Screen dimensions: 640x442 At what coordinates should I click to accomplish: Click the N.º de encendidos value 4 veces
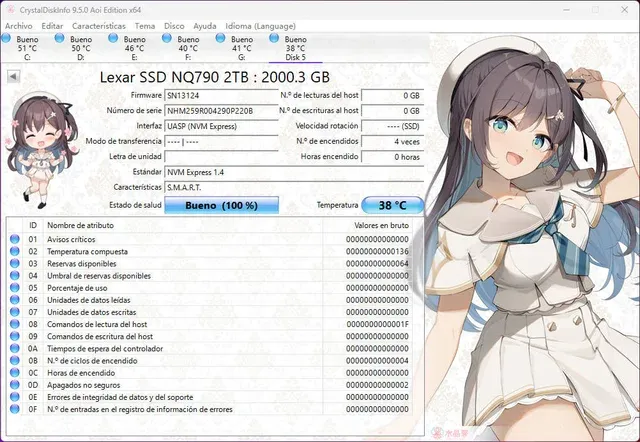(392, 142)
